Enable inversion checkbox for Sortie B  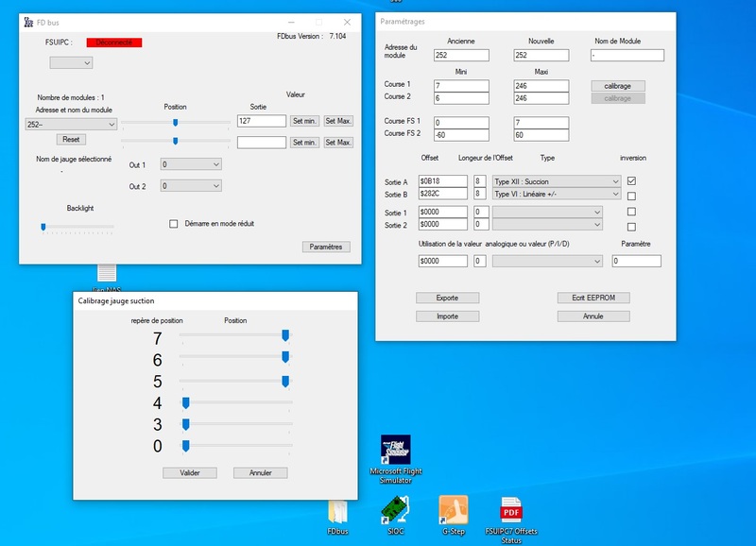(x=631, y=196)
